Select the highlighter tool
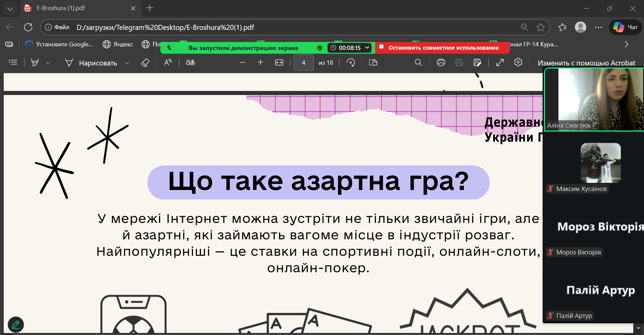The image size is (644, 335). (35, 63)
